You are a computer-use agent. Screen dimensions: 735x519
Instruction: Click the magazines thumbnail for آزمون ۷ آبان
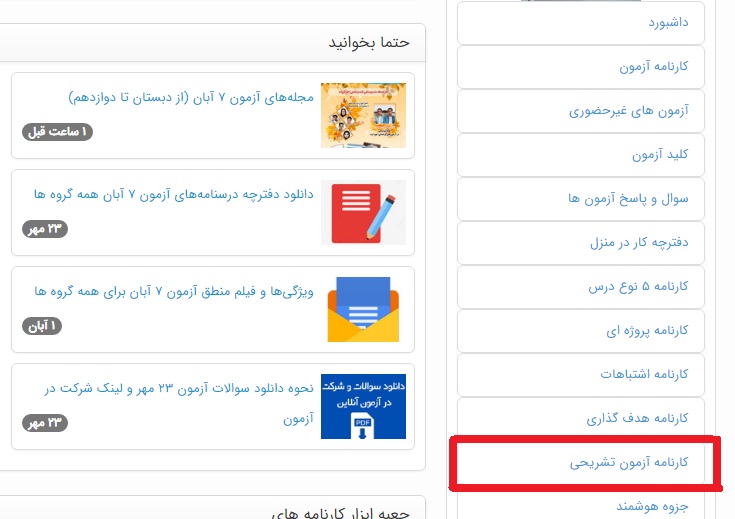(363, 115)
